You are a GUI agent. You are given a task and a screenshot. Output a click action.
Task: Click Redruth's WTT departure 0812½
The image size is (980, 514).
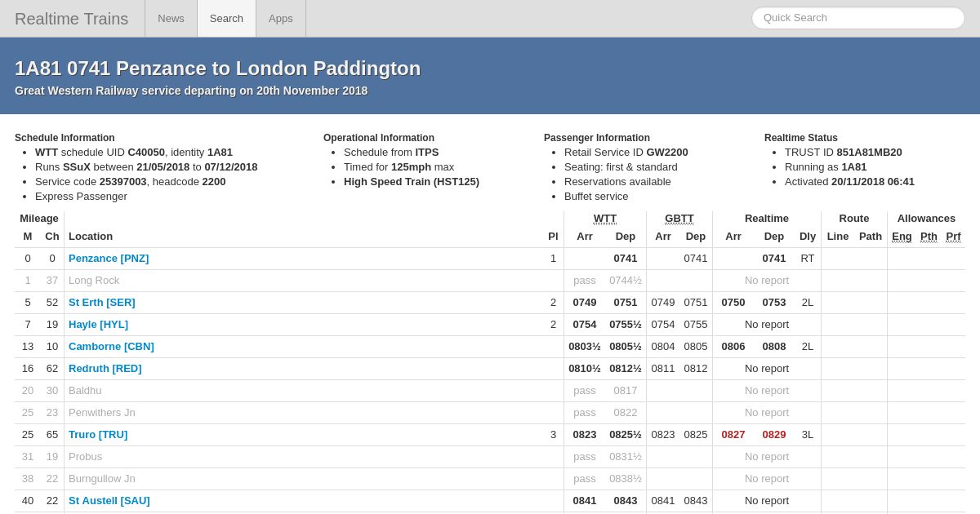tap(626, 369)
